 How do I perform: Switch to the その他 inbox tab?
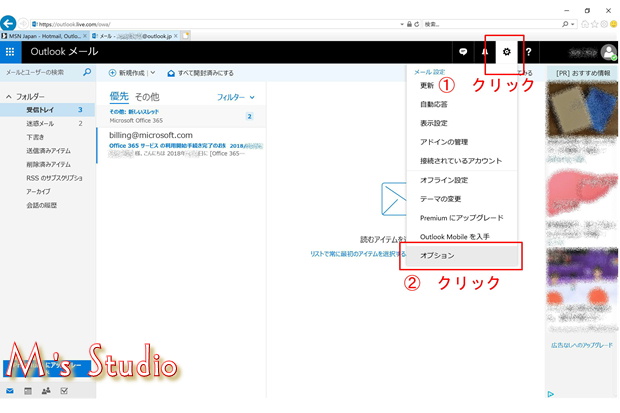point(147,97)
